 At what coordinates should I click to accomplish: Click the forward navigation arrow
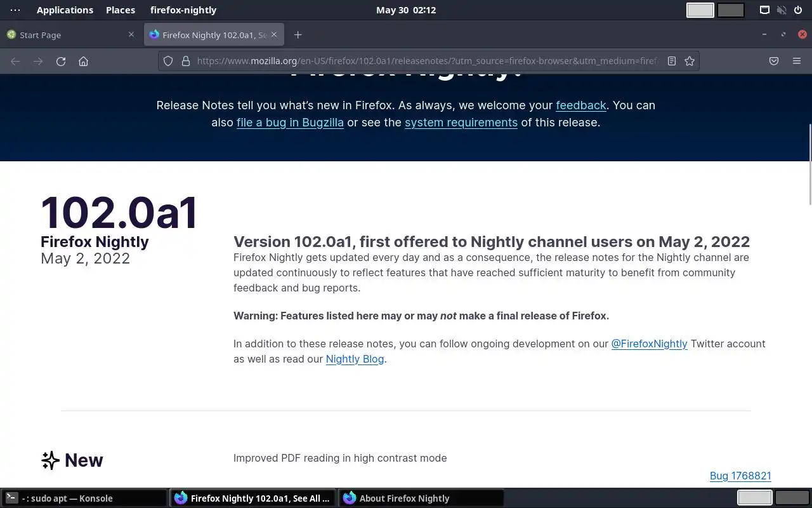click(x=38, y=62)
